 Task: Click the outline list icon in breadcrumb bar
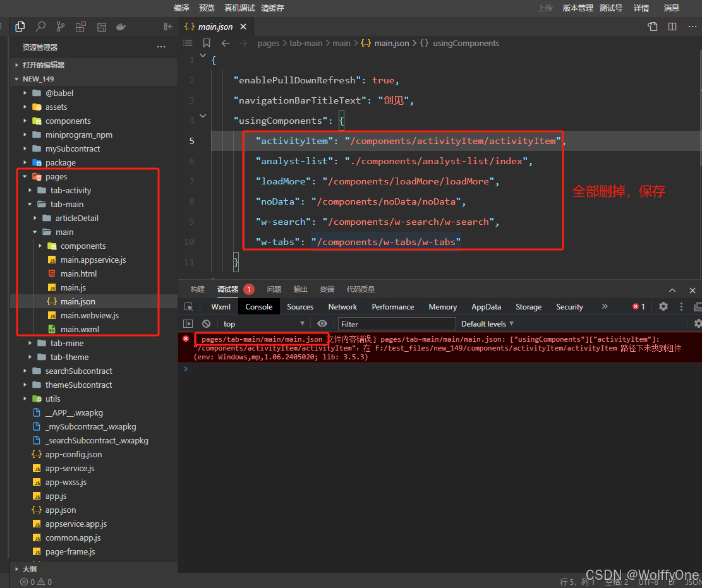tap(188, 43)
